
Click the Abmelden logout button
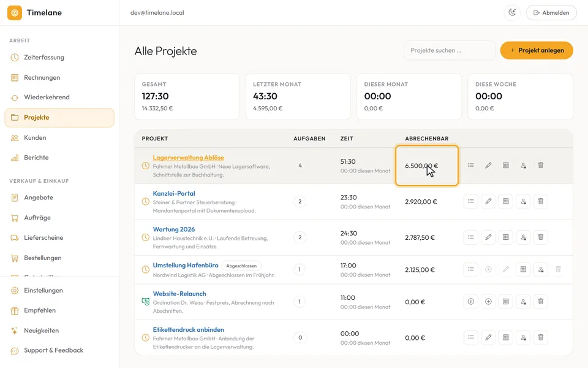[x=551, y=13]
